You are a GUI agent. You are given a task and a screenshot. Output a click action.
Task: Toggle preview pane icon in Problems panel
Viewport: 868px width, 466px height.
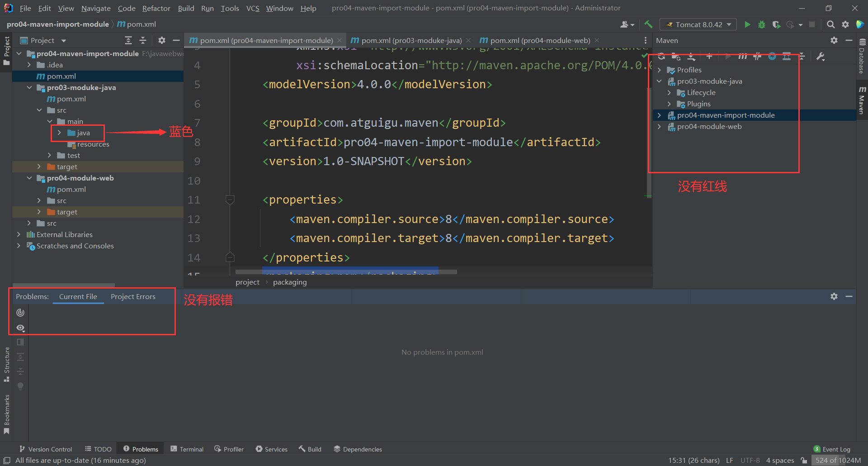20,342
